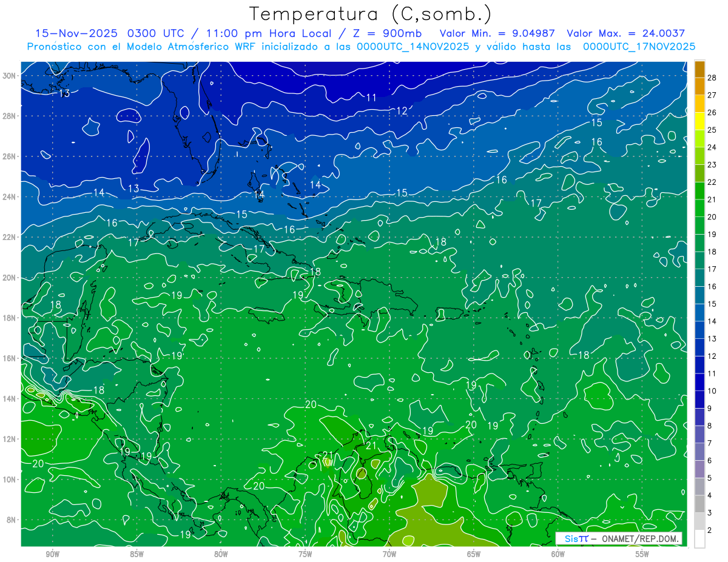
Task: Click the "85W" longitude axis label
Action: coord(136,554)
